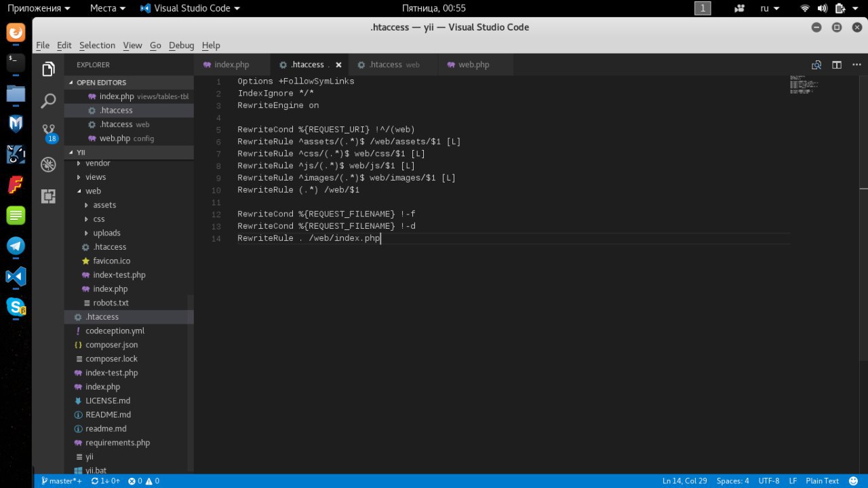Open index-test.php in web folder
Image resolution: width=868 pixels, height=488 pixels.
129,275
